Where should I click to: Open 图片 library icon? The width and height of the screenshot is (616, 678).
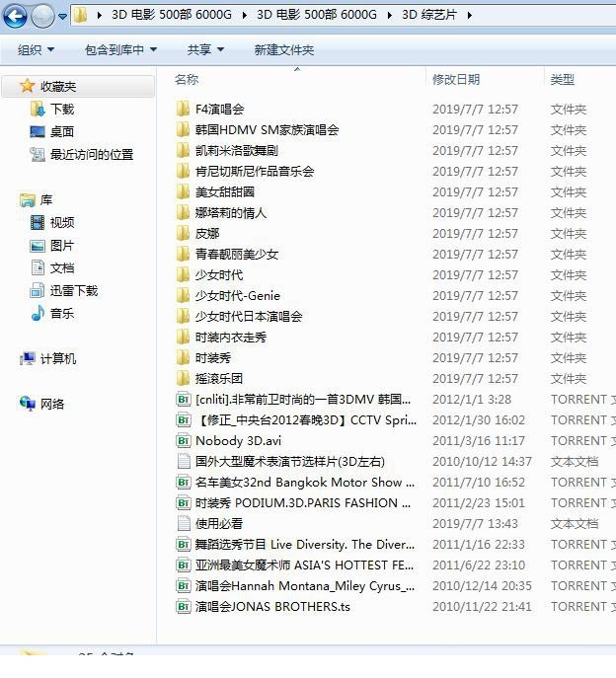click(38, 246)
